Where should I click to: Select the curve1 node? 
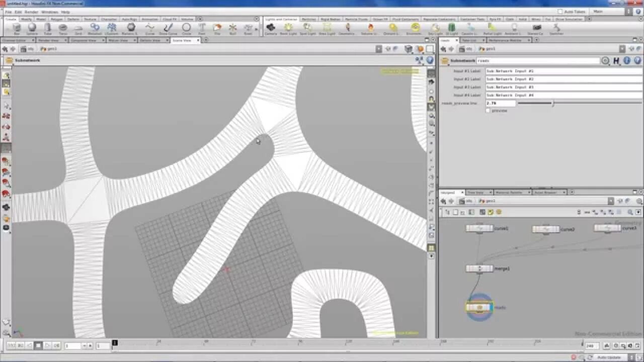click(479, 228)
